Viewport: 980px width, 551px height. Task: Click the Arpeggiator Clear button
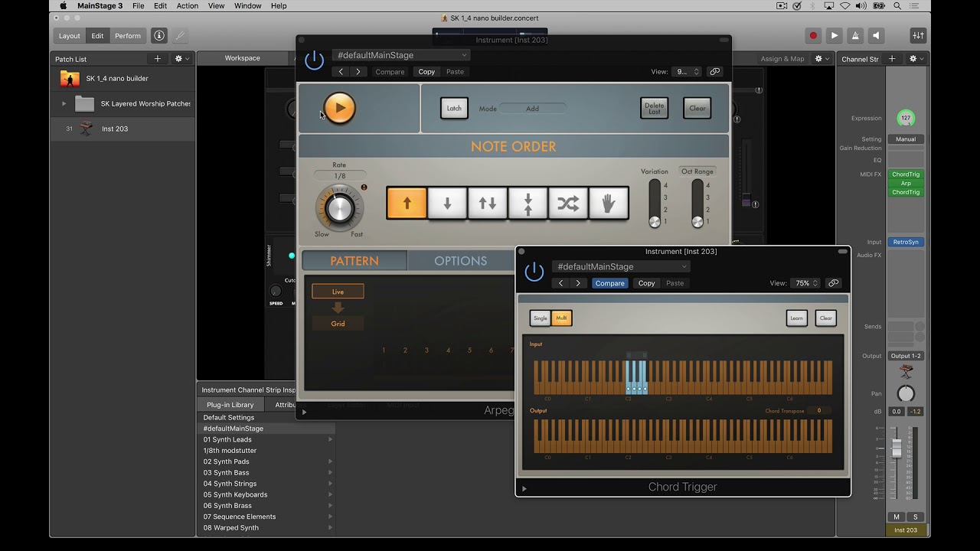pos(697,108)
